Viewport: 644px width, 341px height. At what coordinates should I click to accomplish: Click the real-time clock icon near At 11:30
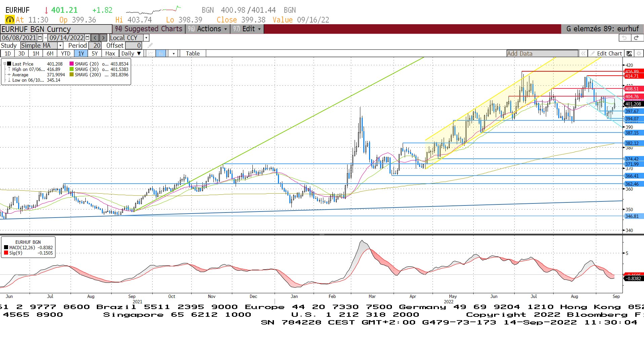[x=10, y=20]
